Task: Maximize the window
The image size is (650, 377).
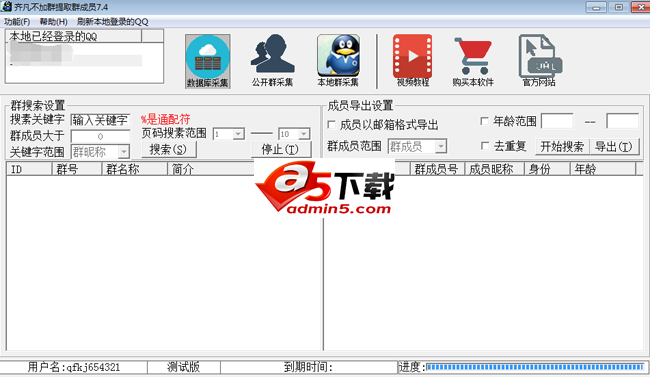Action: click(x=618, y=7)
